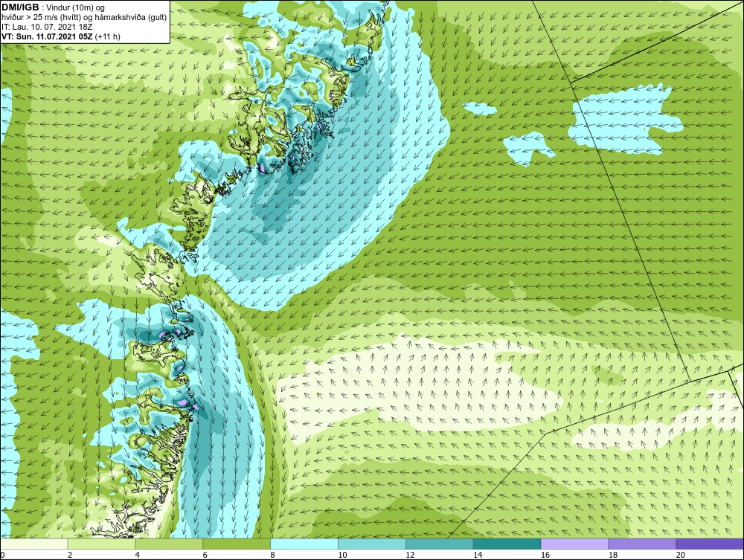Click the legend scale label '6'
Viewport: 744px width, 560px height.
[x=205, y=555]
